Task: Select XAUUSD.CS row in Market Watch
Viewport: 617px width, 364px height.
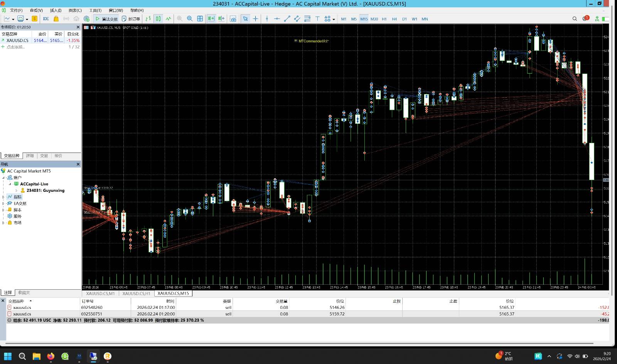Action: (x=40, y=40)
